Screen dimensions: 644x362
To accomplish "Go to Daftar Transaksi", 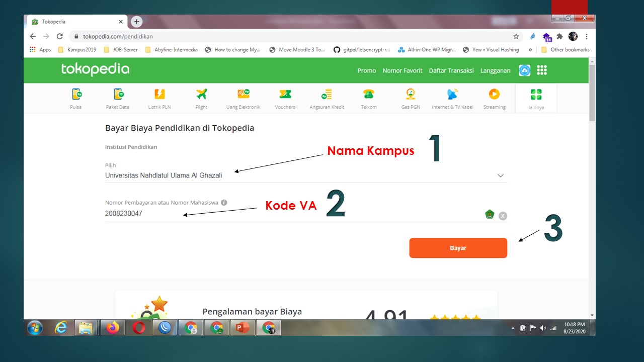I will click(x=451, y=71).
